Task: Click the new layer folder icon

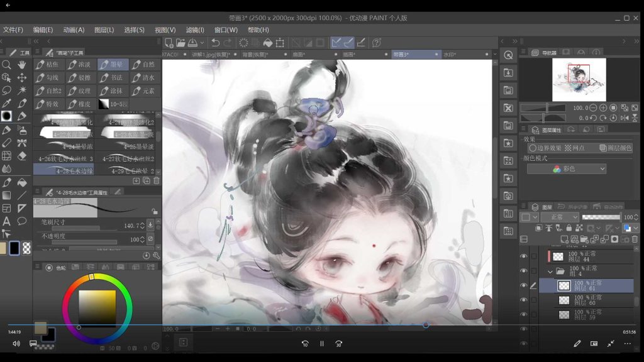Action: pyautogui.click(x=584, y=239)
